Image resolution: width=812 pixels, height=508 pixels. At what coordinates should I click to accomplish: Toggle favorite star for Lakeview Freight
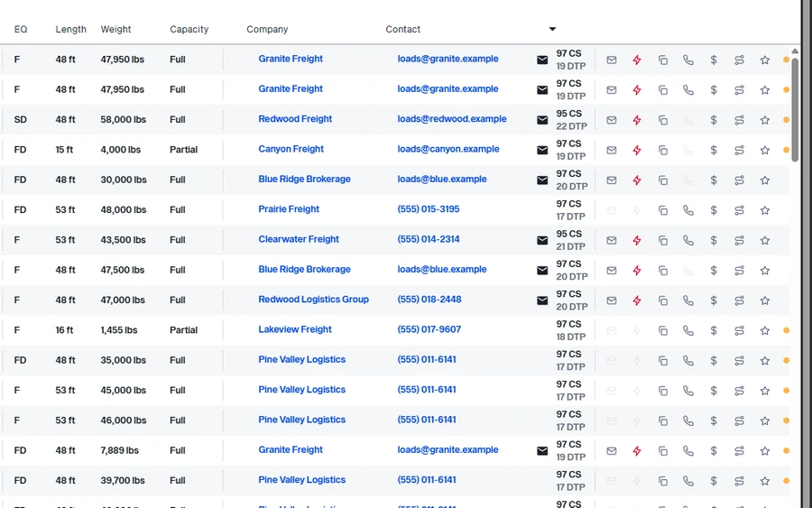765,330
